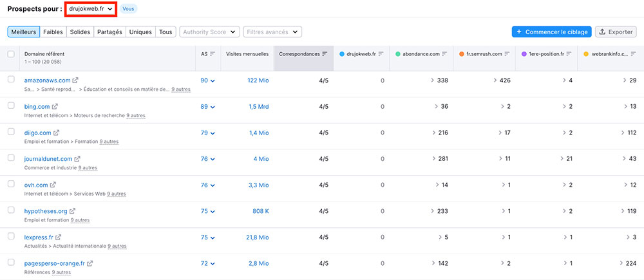Expand AS score 79 for diigo.com
Image resolution: width=644 pixels, height=280 pixels.
coord(208,133)
